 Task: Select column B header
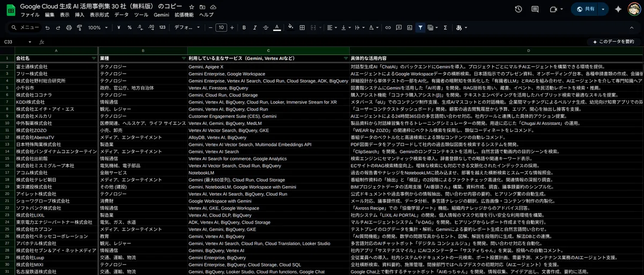[x=143, y=50]
